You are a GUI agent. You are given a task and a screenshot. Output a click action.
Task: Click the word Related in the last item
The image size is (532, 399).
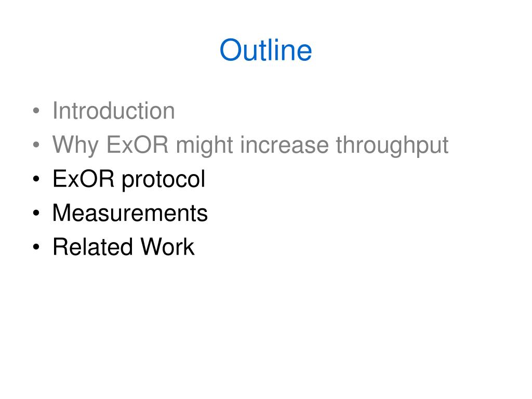click(x=92, y=247)
